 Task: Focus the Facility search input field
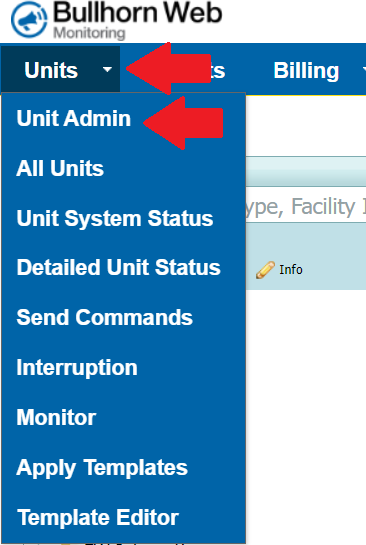click(306, 207)
